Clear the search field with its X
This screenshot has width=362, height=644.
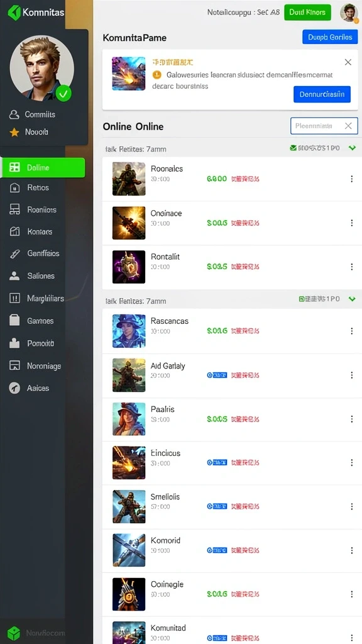click(x=348, y=126)
